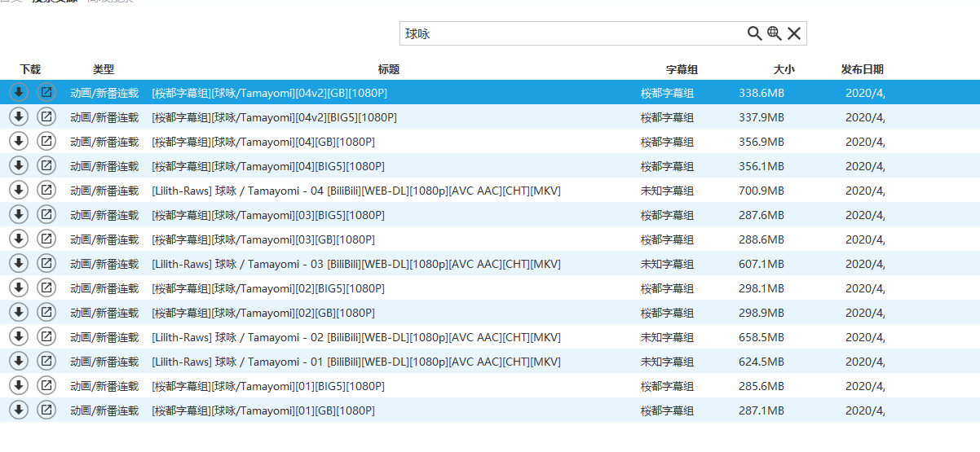Download the Tamayomi [01][GB] release
Image resolution: width=980 pixels, height=452 pixels.
coord(19,410)
